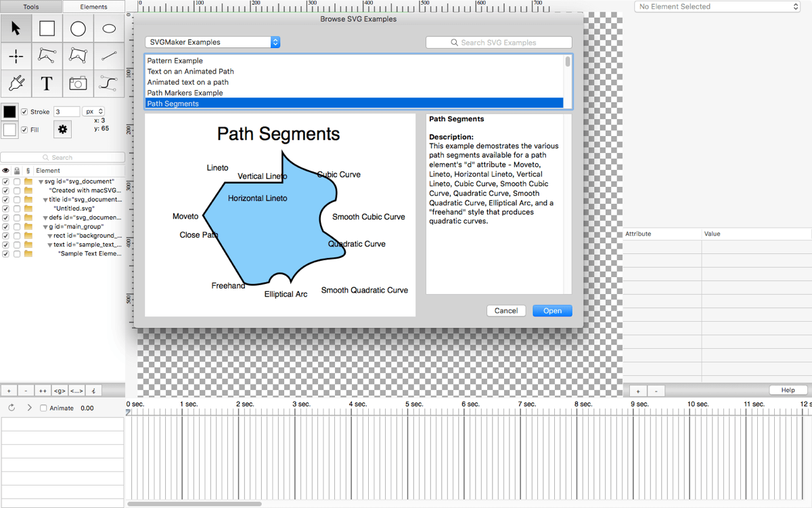Open the px stroke unit dropdown
The image size is (812, 508).
[x=93, y=112]
